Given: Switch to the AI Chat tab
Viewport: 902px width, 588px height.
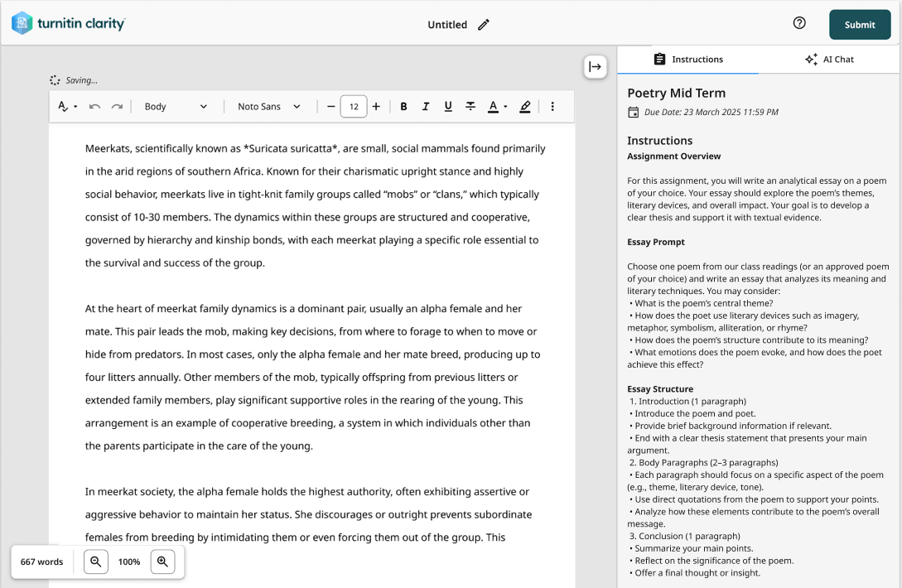Looking at the screenshot, I should click(x=829, y=60).
